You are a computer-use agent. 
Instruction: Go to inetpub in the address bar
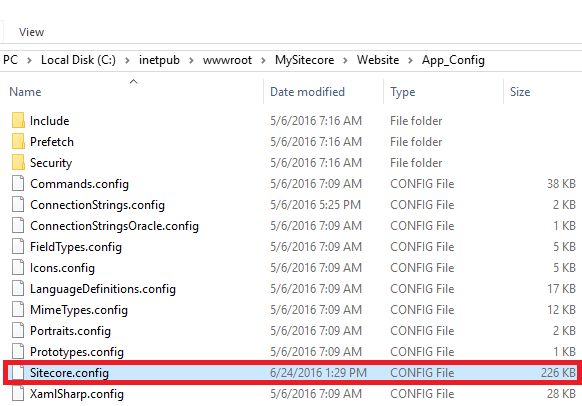click(159, 60)
